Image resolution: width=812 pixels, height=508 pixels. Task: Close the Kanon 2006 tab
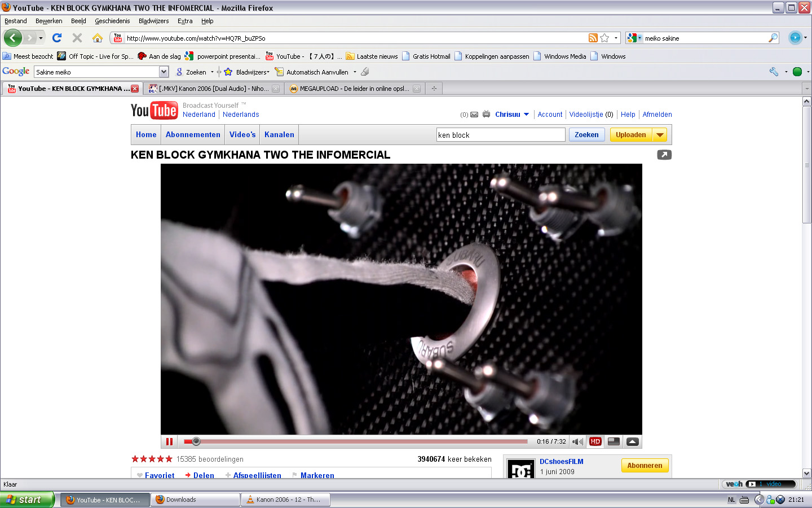point(276,89)
